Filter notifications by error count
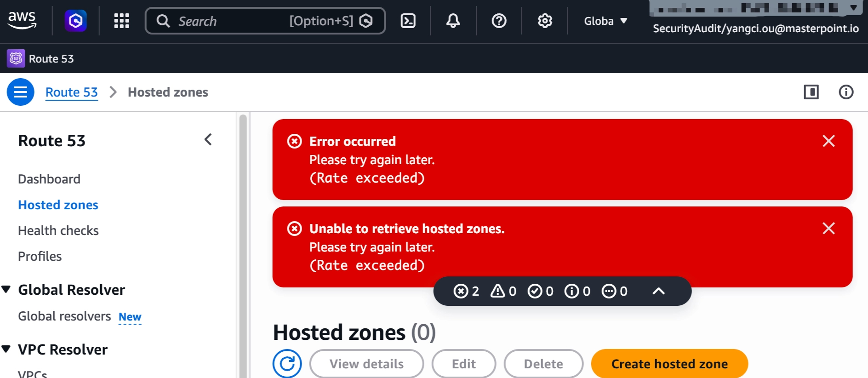 point(466,291)
